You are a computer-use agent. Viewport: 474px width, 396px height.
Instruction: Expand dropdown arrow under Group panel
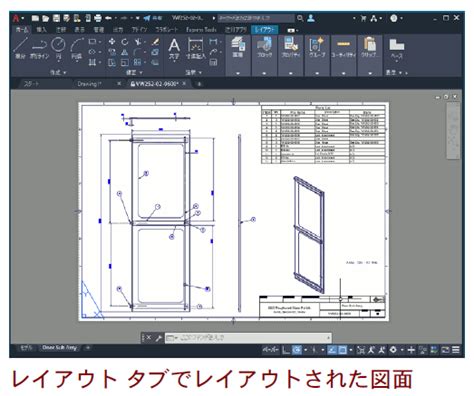[x=317, y=73]
